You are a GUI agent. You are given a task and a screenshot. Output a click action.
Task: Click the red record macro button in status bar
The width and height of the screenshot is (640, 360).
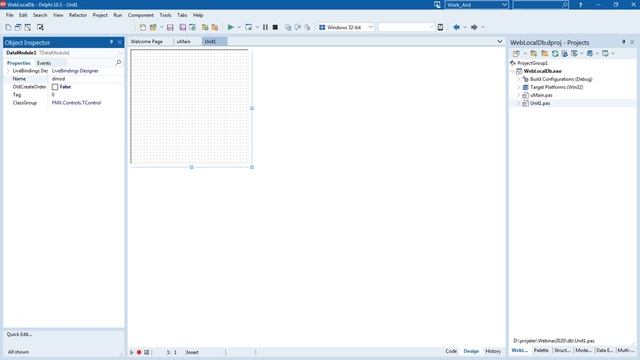click(x=139, y=352)
